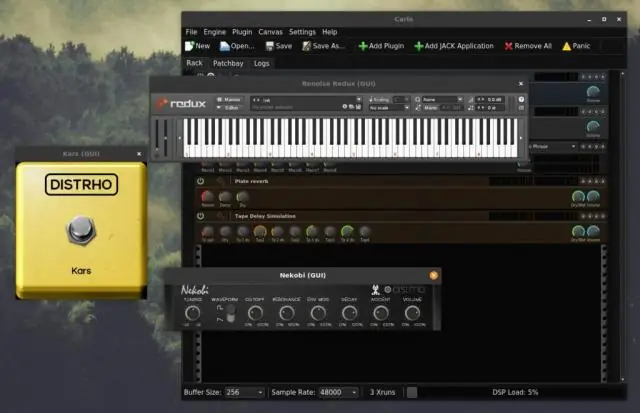Open the Redux preset name dropdown arrow
Image resolution: width=640 pixels, height=413 pixels.
[x=358, y=100]
